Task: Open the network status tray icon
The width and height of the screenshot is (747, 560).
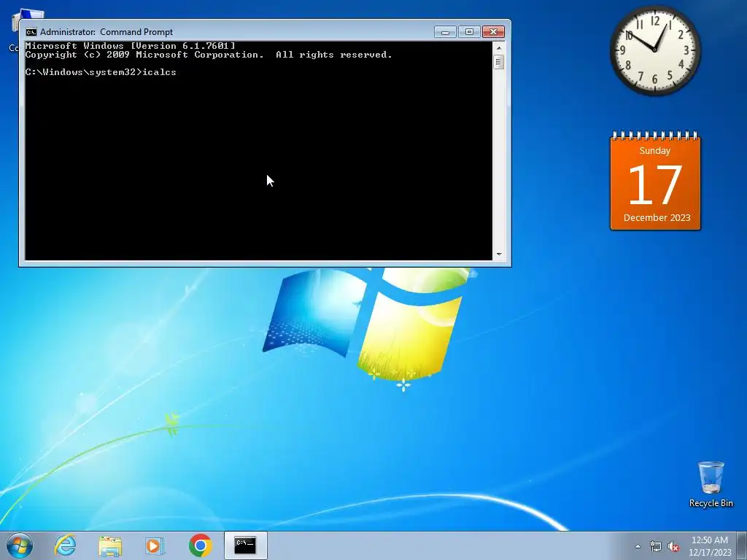Action: coord(656,547)
